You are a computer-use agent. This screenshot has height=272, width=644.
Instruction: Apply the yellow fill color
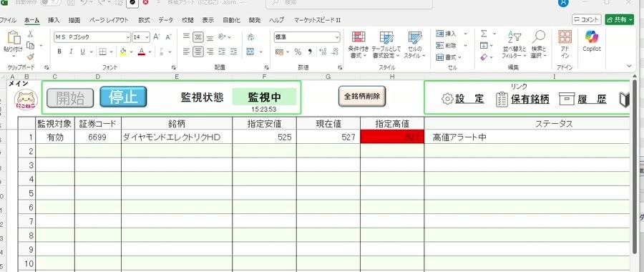[123, 52]
